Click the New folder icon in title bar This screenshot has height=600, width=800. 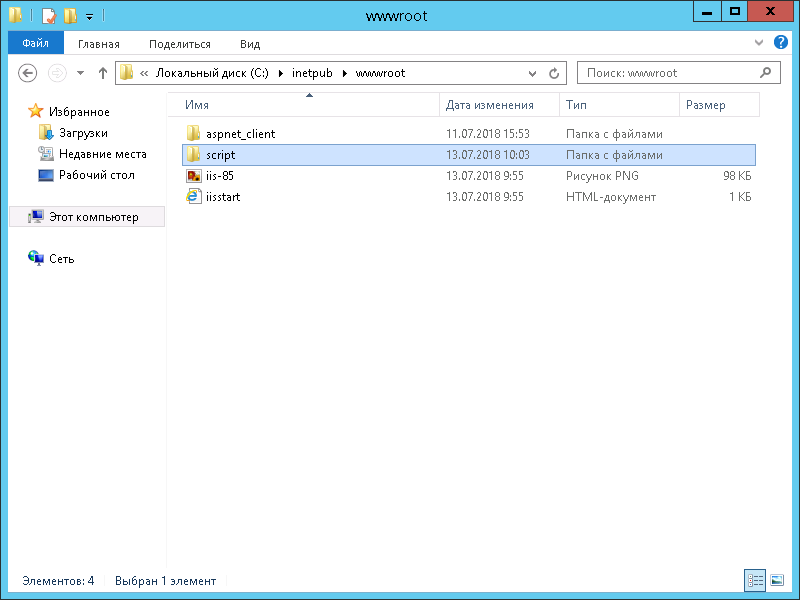[69, 15]
